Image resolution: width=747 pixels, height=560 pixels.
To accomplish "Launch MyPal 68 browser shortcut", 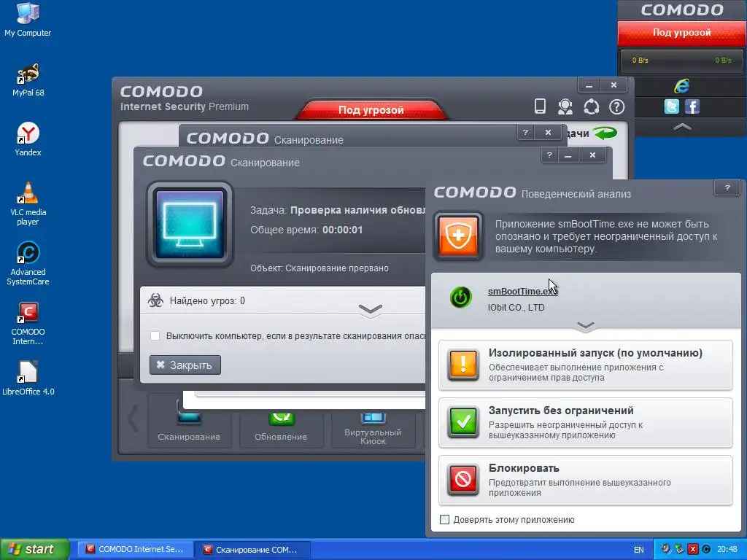I will pos(28,79).
